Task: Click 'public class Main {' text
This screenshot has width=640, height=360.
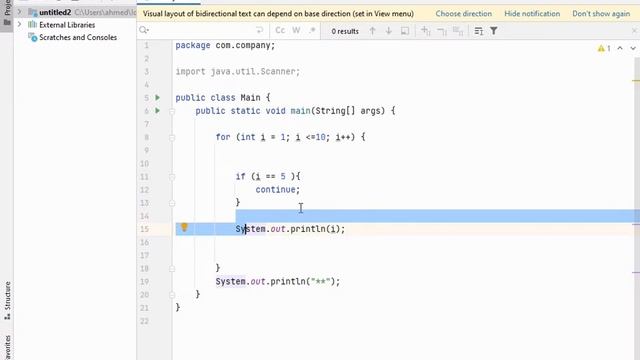Action: pos(223,98)
